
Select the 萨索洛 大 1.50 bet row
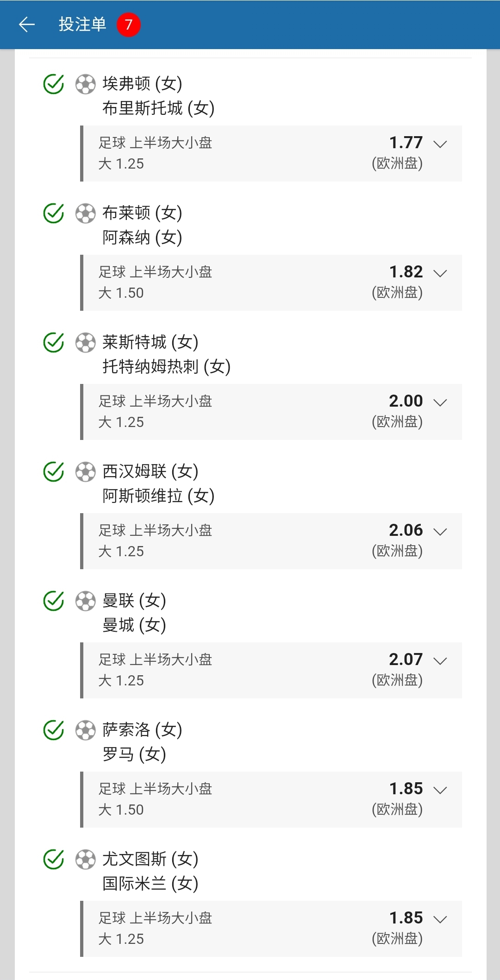point(271,799)
